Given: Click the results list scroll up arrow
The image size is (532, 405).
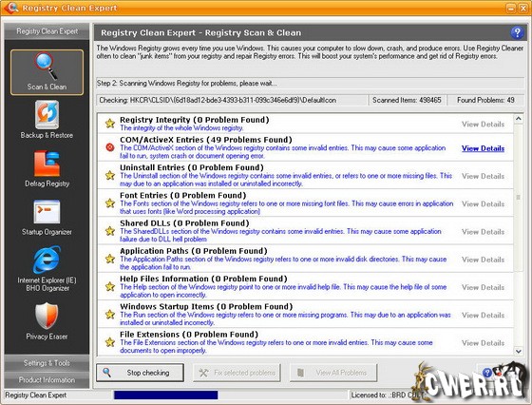Looking at the screenshot, I should 518,119.
